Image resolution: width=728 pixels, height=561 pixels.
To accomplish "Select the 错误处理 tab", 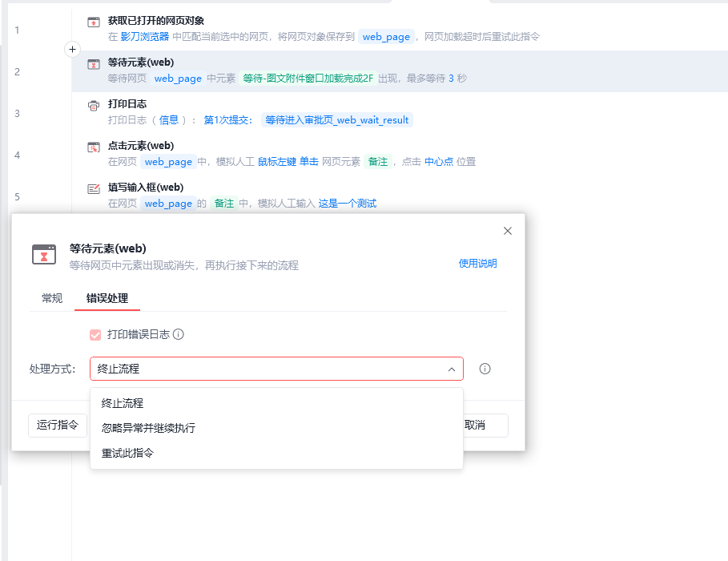I will 107,298.
